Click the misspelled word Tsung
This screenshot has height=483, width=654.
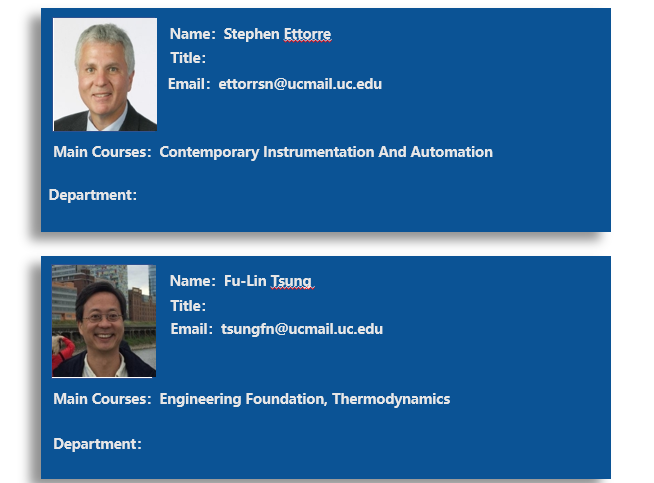coord(291,282)
